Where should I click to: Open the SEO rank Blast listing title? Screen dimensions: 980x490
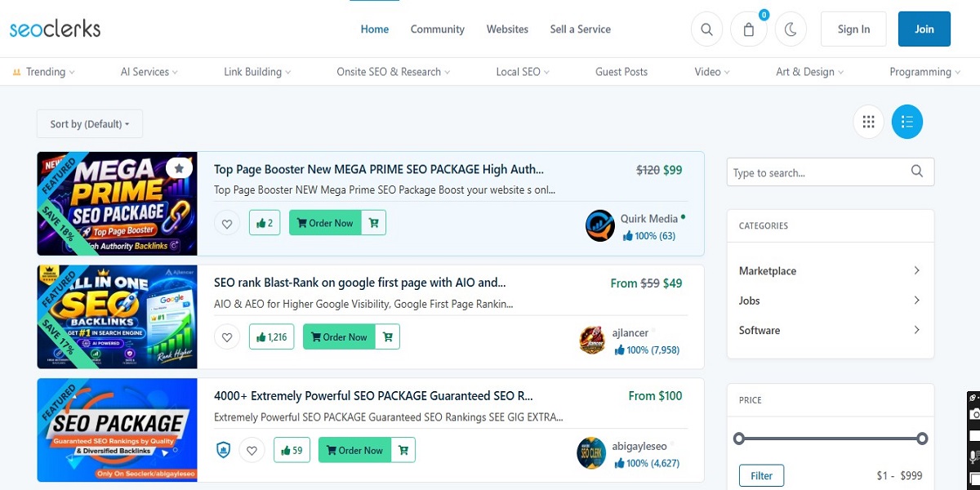pos(359,283)
